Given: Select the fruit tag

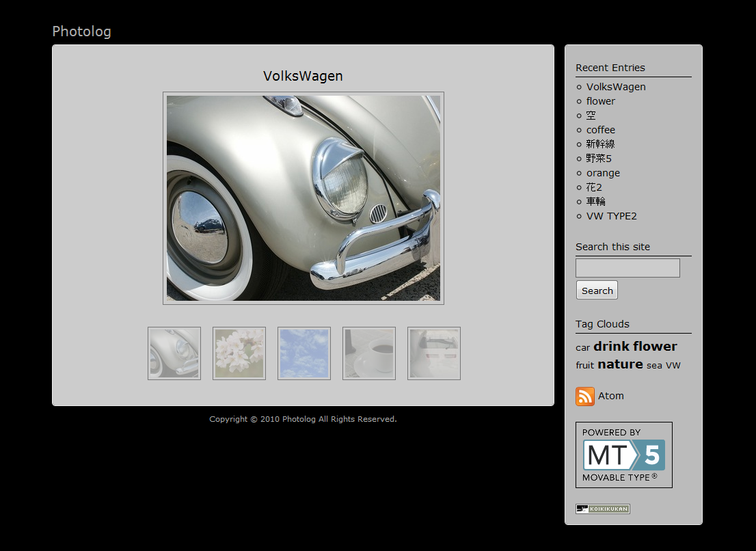Looking at the screenshot, I should point(585,366).
